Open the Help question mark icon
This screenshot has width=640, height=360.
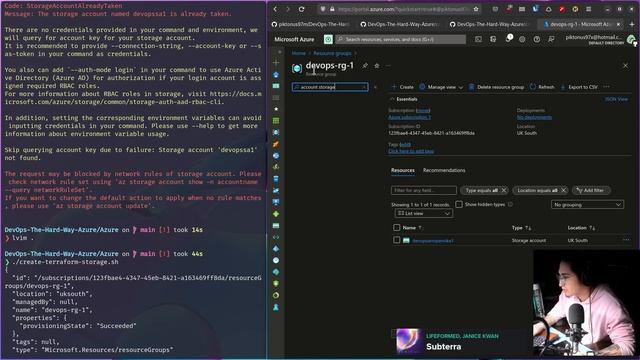click(x=537, y=39)
